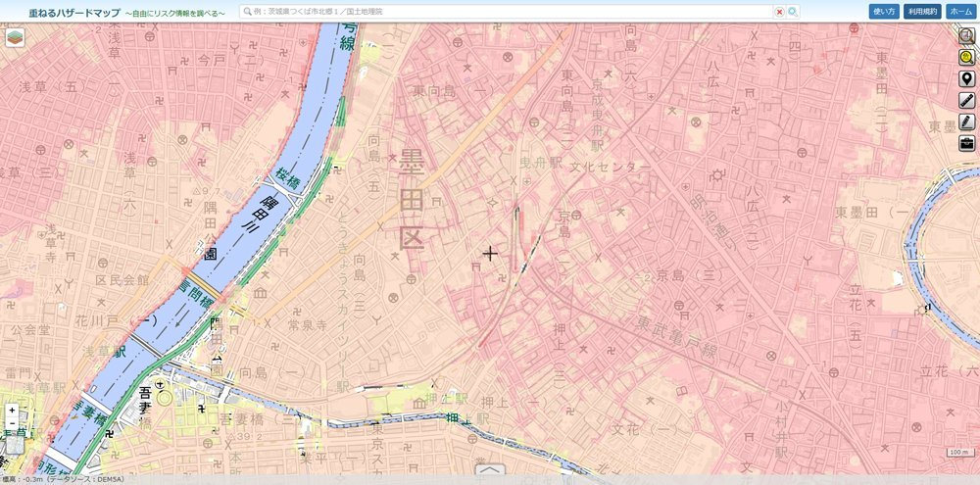This screenshot has width=980, height=485.
Task: Open the briefcase toolbox icon
Action: 966,143
